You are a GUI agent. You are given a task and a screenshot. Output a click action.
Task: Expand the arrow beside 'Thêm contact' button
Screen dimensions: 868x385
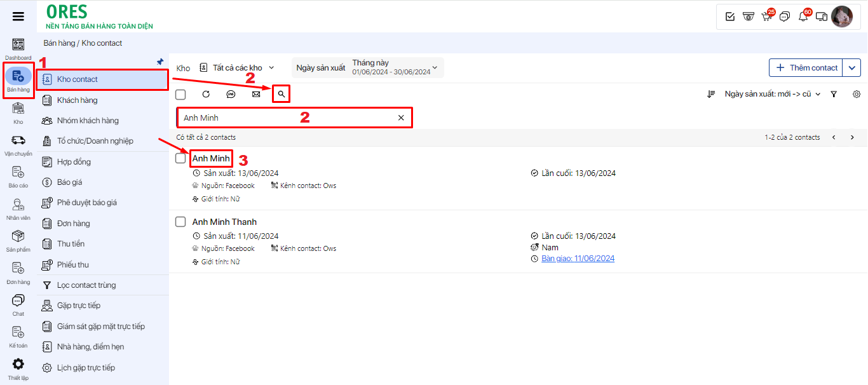click(x=852, y=67)
